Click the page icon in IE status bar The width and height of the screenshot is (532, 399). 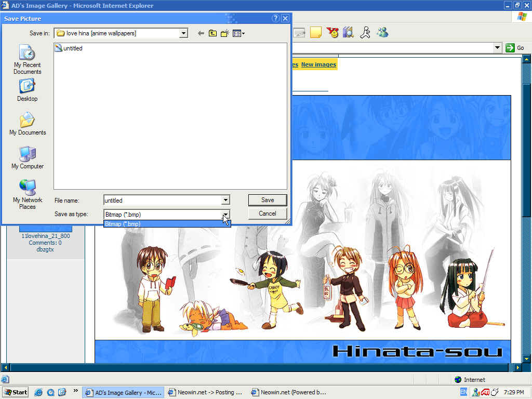(x=5, y=379)
